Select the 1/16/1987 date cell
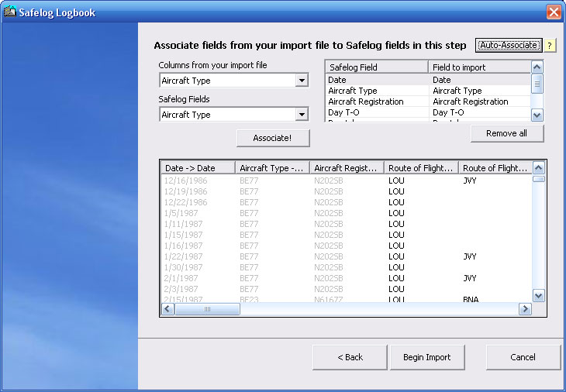The width and height of the screenshot is (566, 392). pos(183,246)
